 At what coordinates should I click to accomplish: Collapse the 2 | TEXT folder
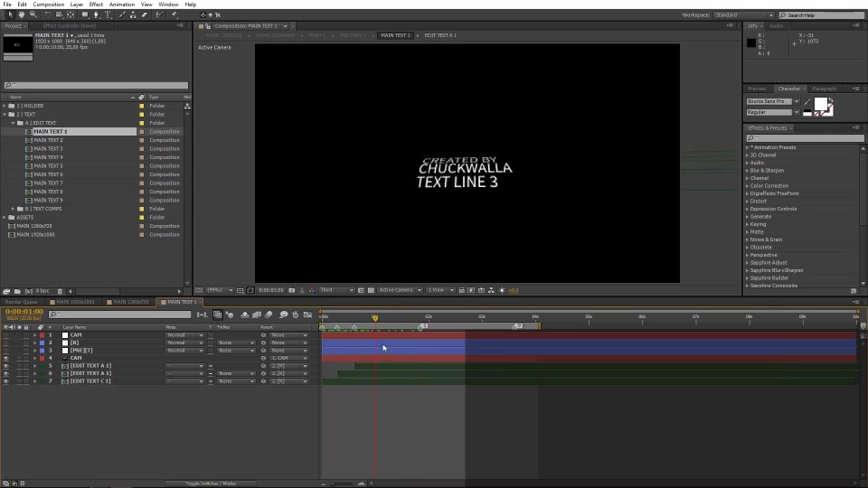5,115
